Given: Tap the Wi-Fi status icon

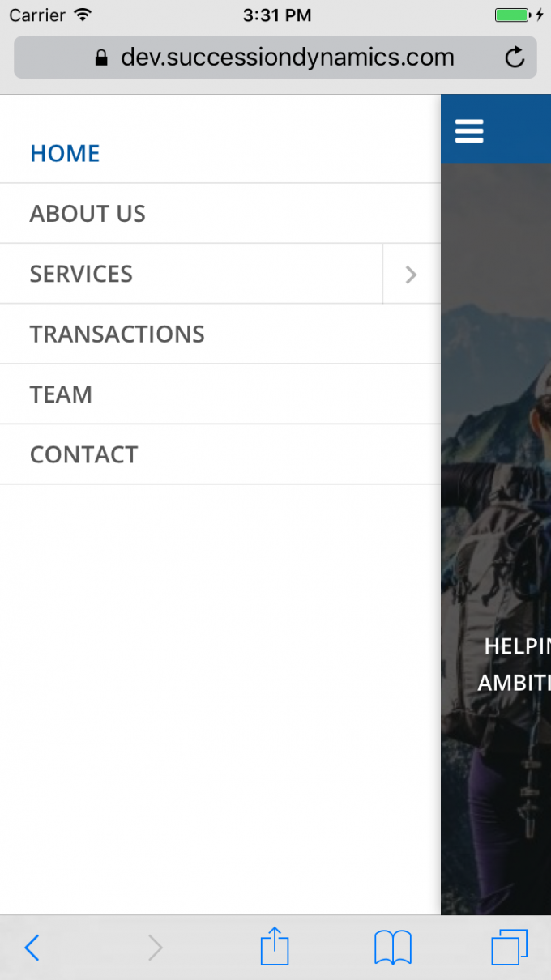Looking at the screenshot, I should point(83,15).
